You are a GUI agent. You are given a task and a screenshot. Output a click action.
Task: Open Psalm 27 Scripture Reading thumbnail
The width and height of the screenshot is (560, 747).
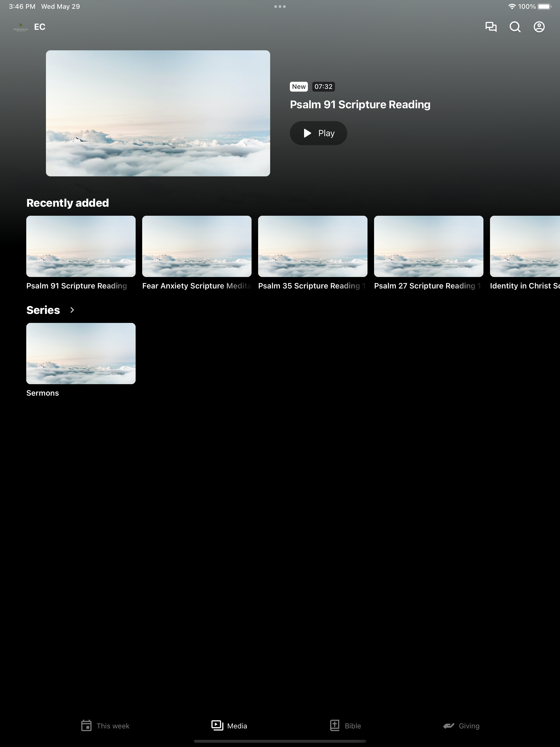coord(428,246)
